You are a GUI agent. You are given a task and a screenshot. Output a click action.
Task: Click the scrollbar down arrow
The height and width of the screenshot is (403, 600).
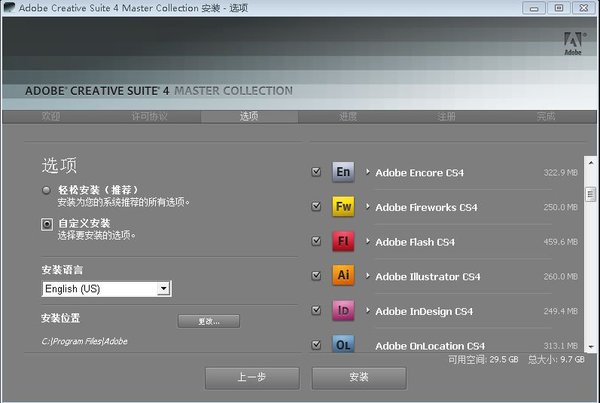[591, 347]
